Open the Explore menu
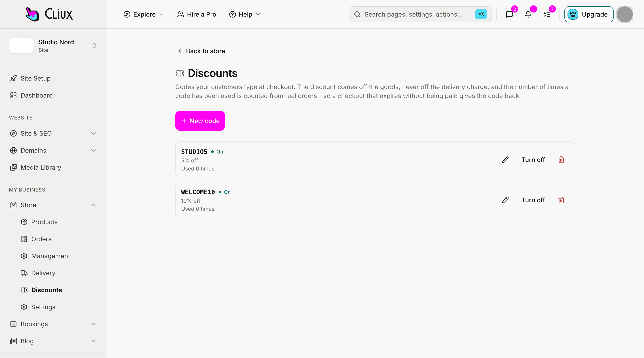Screen dimensions: 644x358 (144, 14)
